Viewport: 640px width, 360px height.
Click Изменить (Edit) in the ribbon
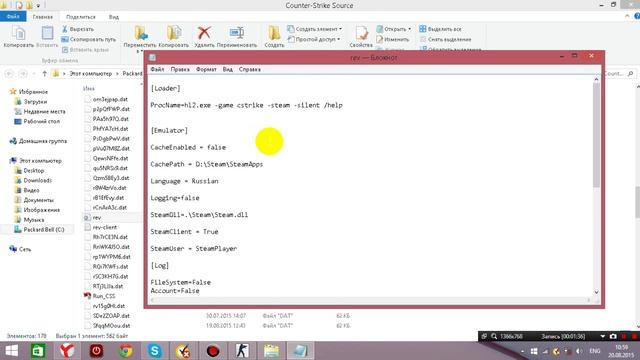393,40
